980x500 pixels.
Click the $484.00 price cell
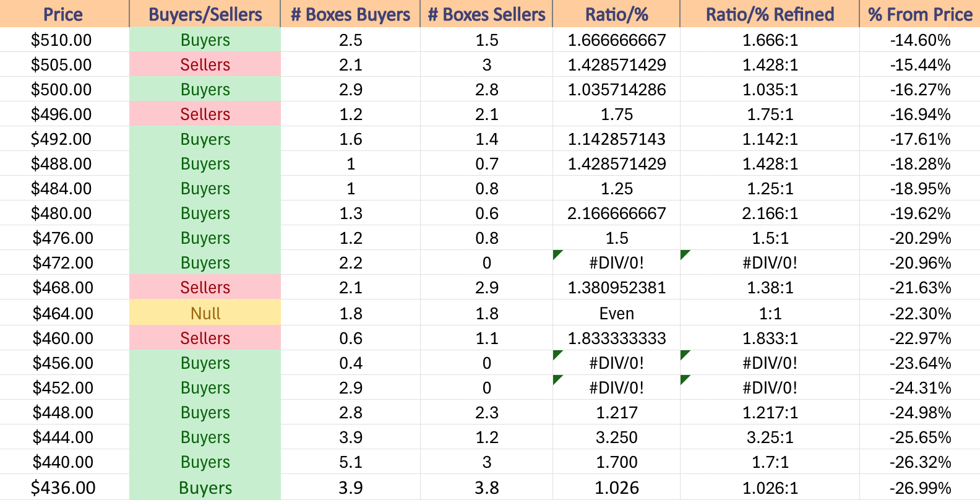[x=64, y=188]
